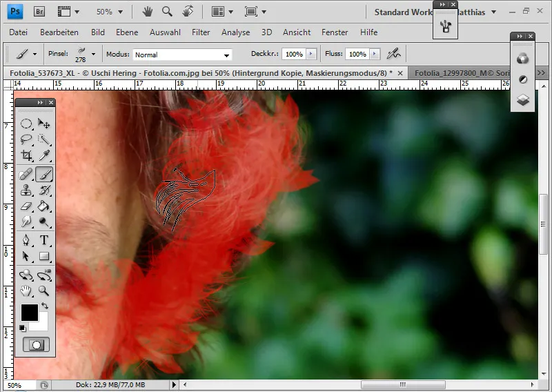The height and width of the screenshot is (392, 552).
Task: Select the Pen tool
Action: pyautogui.click(x=26, y=240)
